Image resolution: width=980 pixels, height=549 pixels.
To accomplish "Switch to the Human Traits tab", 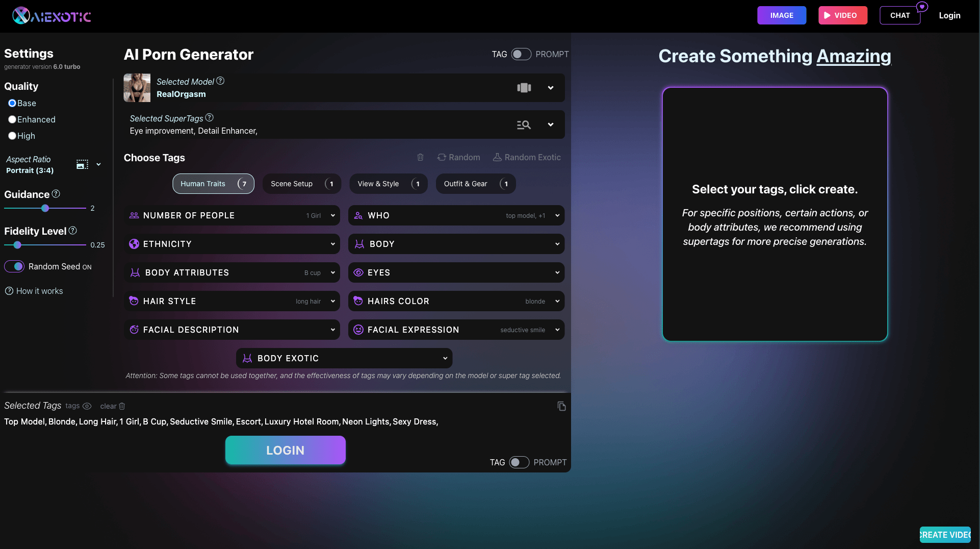I will pos(213,184).
